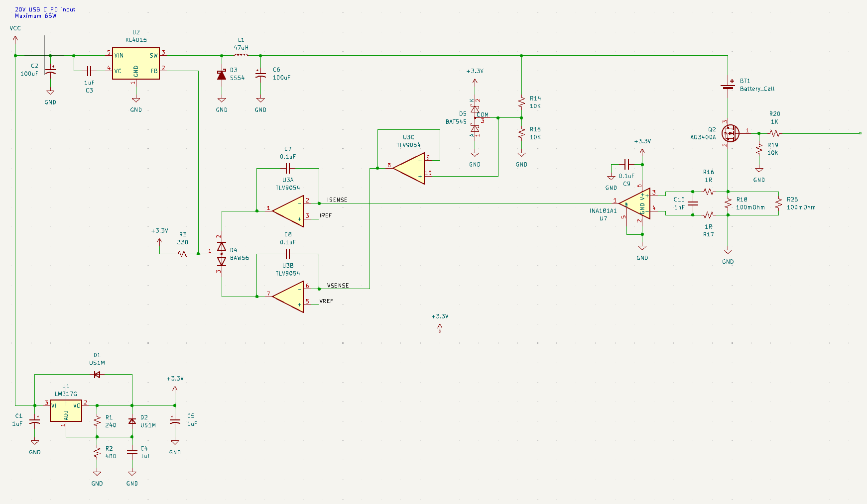Click the +3.3V power symbol above C5
This screenshot has height=504, width=867.
pos(175,391)
